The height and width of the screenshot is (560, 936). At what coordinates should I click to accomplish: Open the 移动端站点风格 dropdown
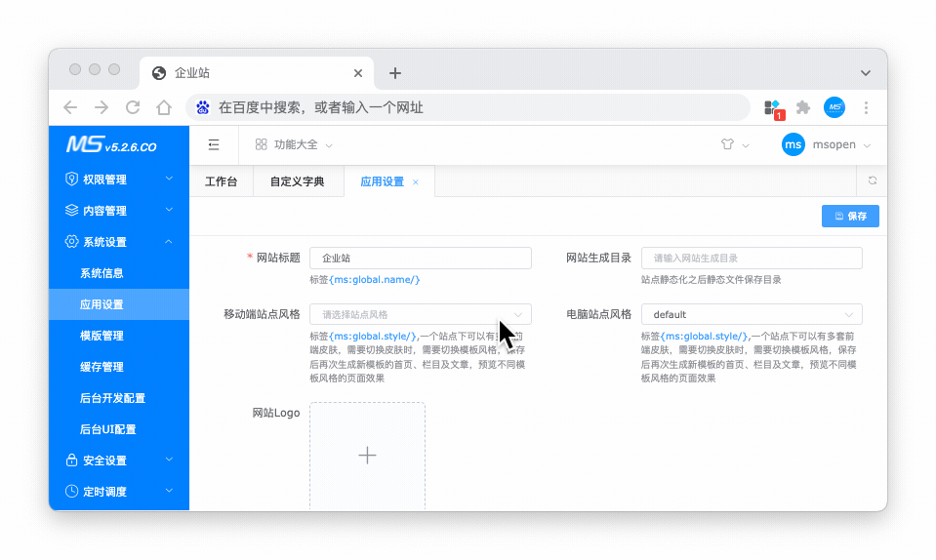click(x=421, y=314)
